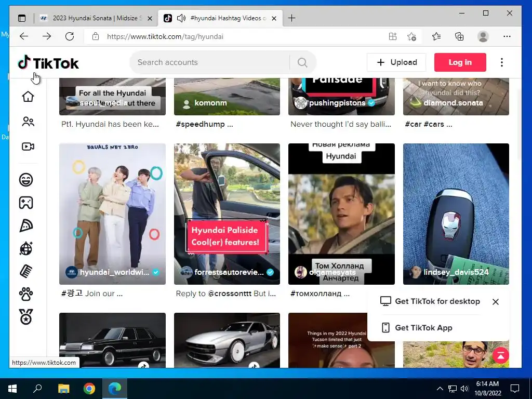
Task: Open Edge Settings and more menu
Action: 507,36
